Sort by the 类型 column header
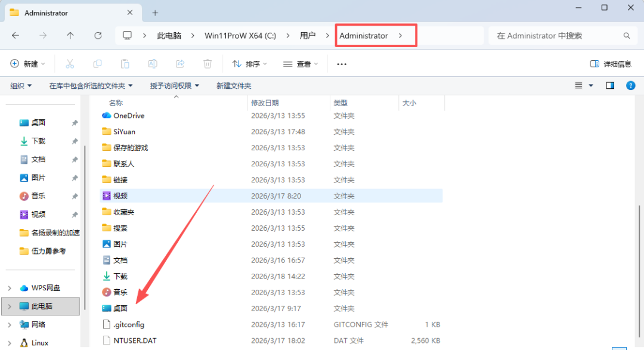 (x=340, y=103)
